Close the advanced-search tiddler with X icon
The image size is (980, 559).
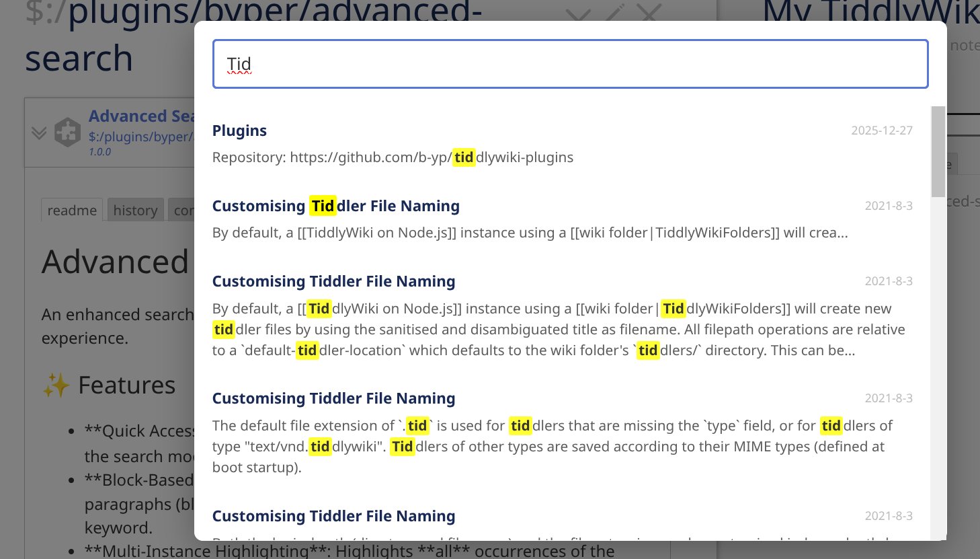coord(649,12)
